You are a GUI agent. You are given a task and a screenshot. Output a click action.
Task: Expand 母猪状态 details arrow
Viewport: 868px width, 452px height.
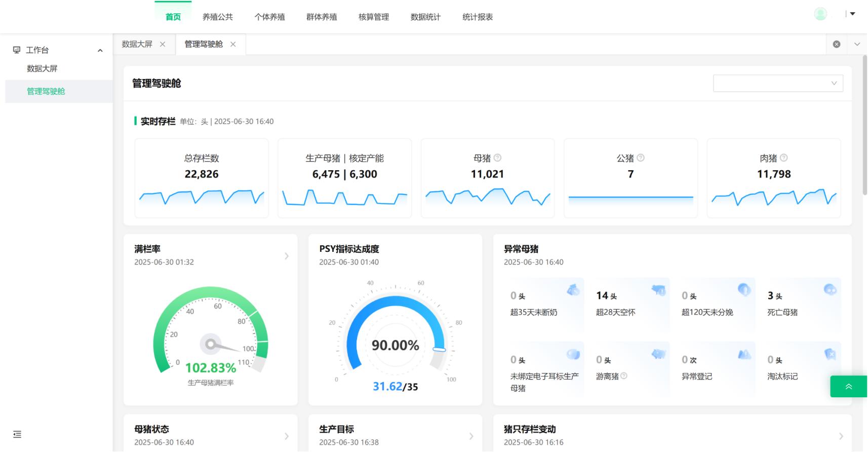287,436
